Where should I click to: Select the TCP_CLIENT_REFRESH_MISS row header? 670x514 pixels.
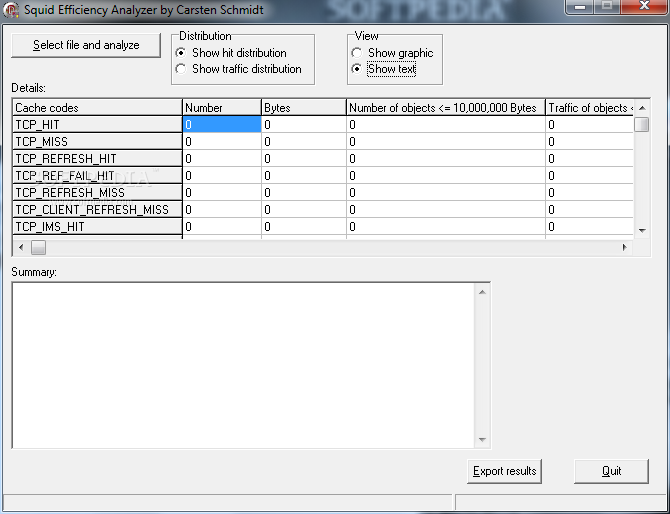tap(97, 209)
